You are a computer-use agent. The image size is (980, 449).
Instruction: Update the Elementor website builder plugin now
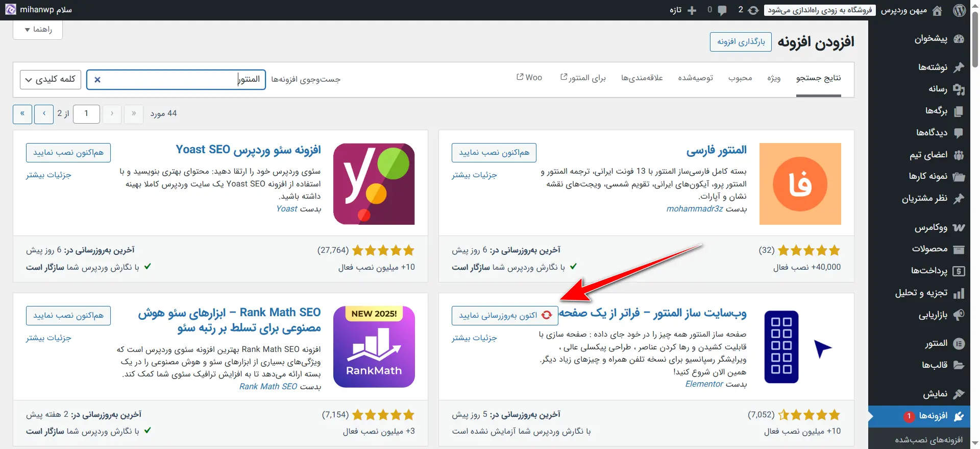pyautogui.click(x=505, y=316)
